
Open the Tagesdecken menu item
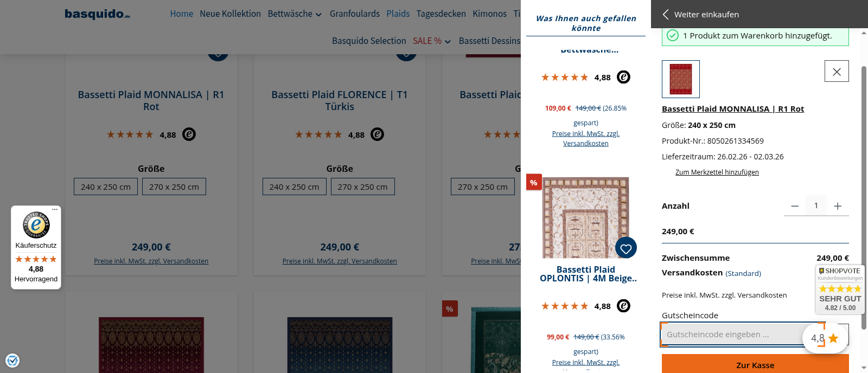[441, 14]
